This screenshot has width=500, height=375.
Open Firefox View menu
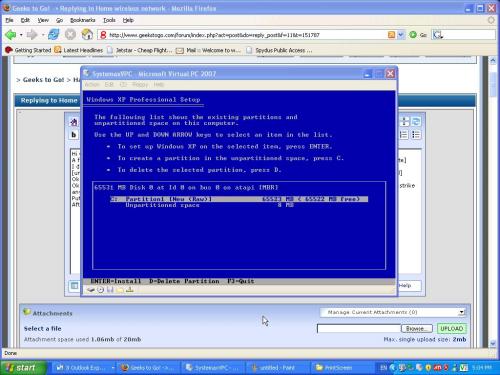[43, 20]
